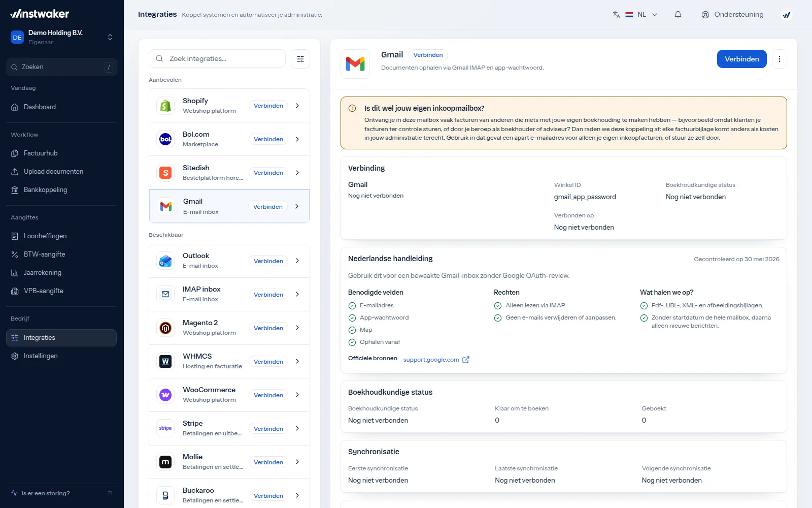Image resolution: width=812 pixels, height=508 pixels.
Task: Click the Instwaker logo in the sidebar
Action: (40, 14)
